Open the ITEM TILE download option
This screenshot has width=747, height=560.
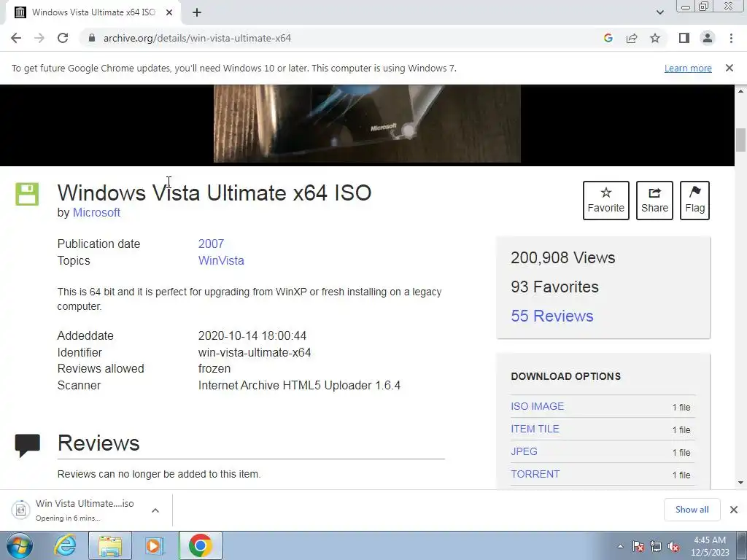point(535,429)
